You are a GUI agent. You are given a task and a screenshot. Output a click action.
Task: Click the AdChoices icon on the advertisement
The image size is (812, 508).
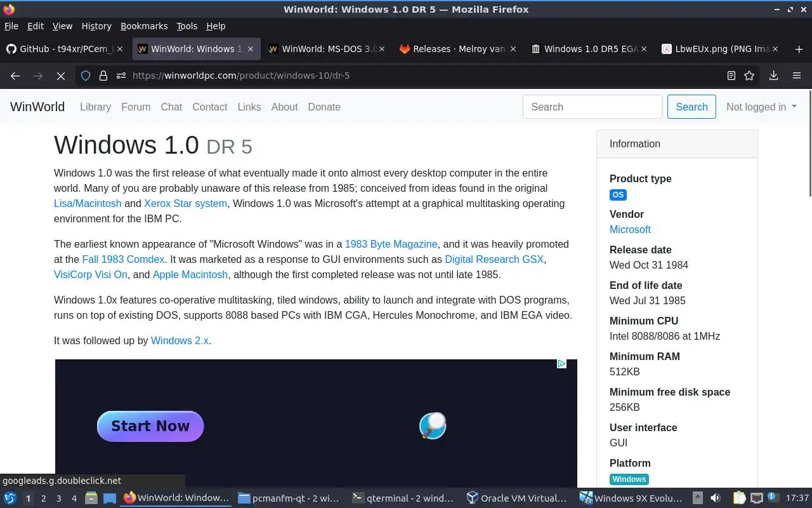click(x=561, y=364)
